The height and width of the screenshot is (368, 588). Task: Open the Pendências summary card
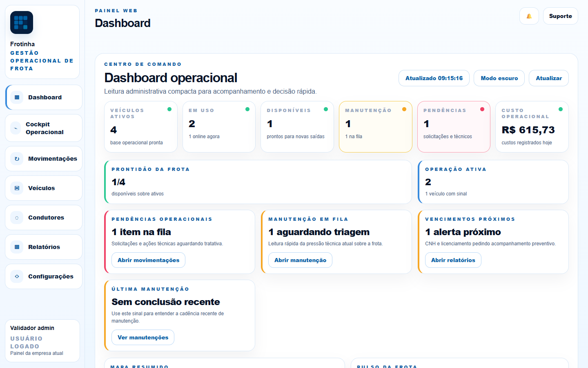click(x=454, y=127)
